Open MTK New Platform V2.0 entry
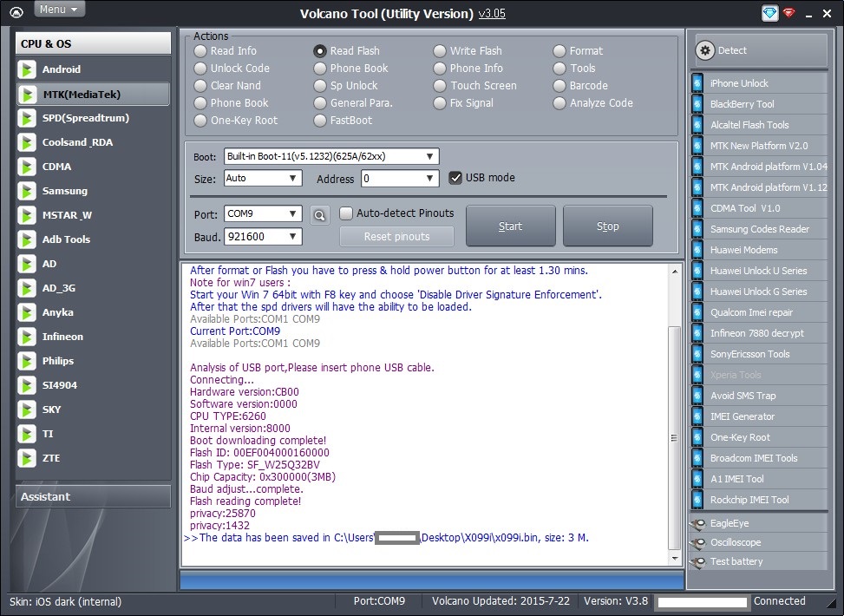 click(x=759, y=146)
